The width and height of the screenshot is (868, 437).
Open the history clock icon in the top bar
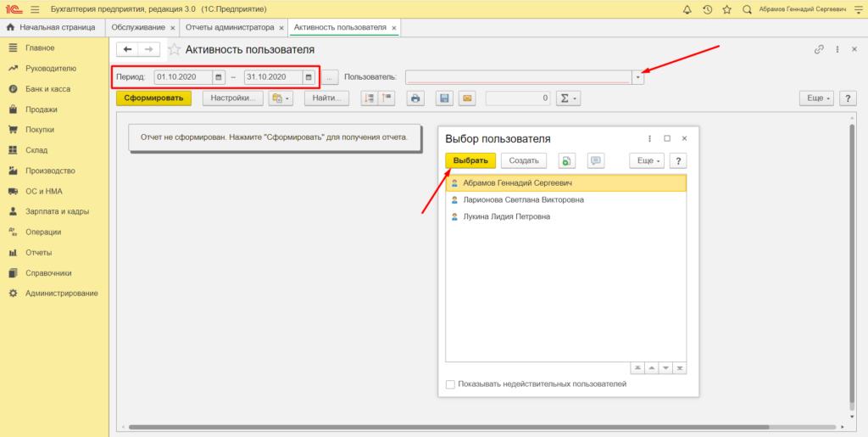(707, 9)
